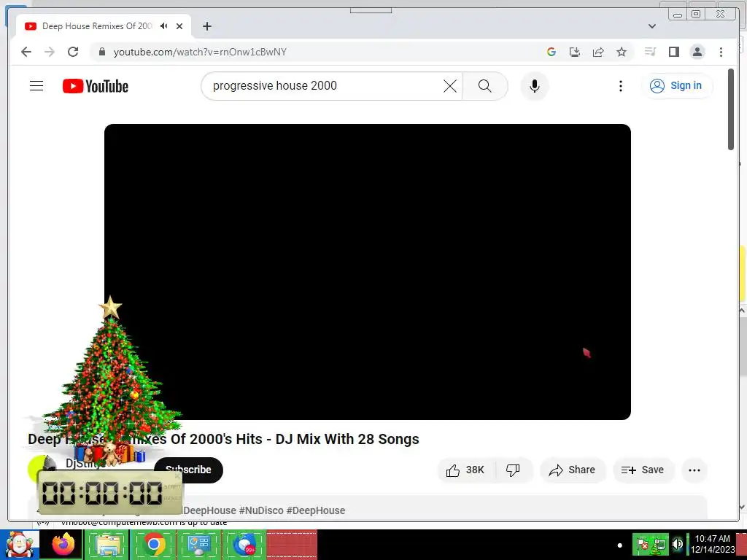Open the 10:47 AM clock in tray

712,544
